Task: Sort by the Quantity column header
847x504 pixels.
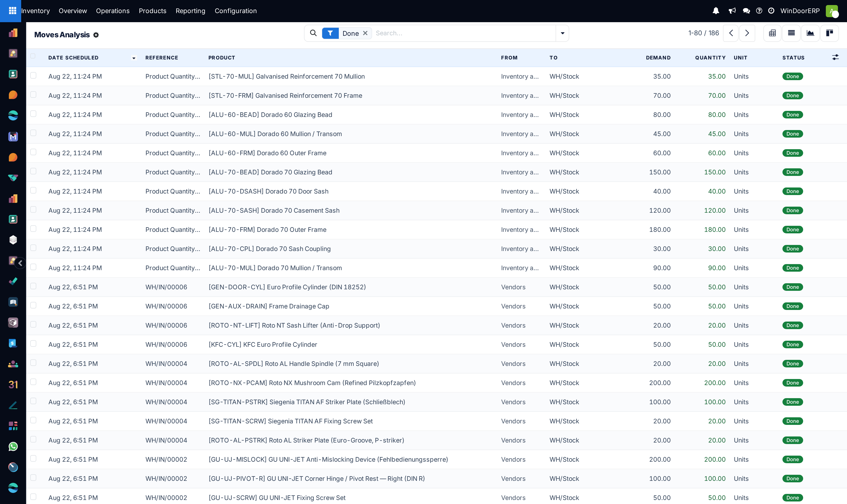Action: tap(710, 58)
